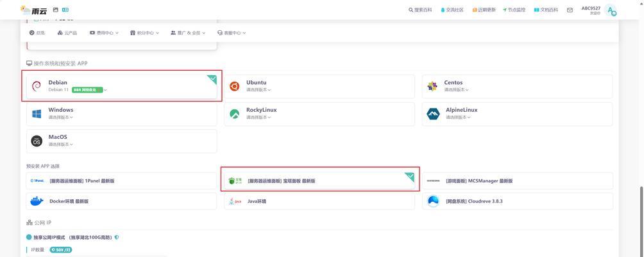The width and height of the screenshot is (644, 257).
Task: Select the RockyLinux operating system card
Action: [319, 114]
